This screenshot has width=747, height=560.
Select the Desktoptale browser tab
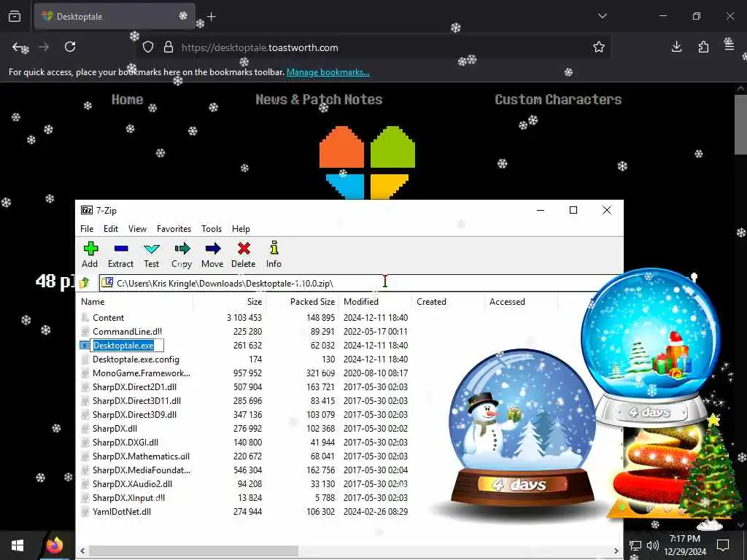point(115,17)
